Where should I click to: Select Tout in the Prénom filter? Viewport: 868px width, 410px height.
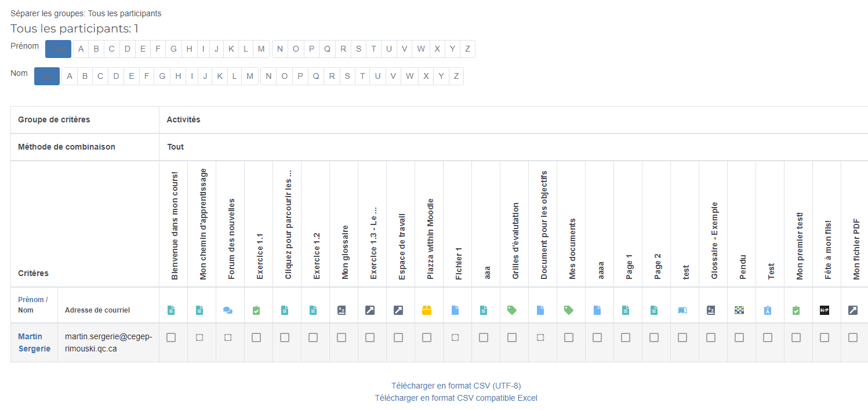(x=58, y=49)
